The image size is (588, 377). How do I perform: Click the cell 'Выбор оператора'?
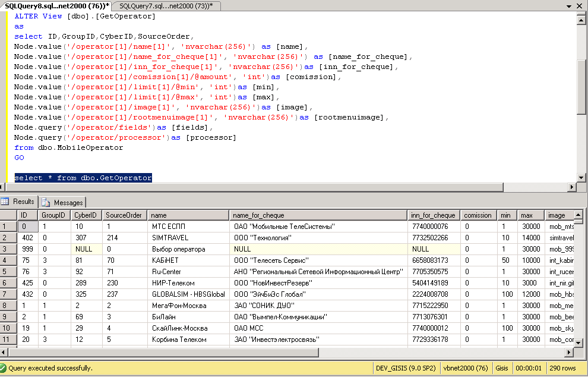(188, 249)
